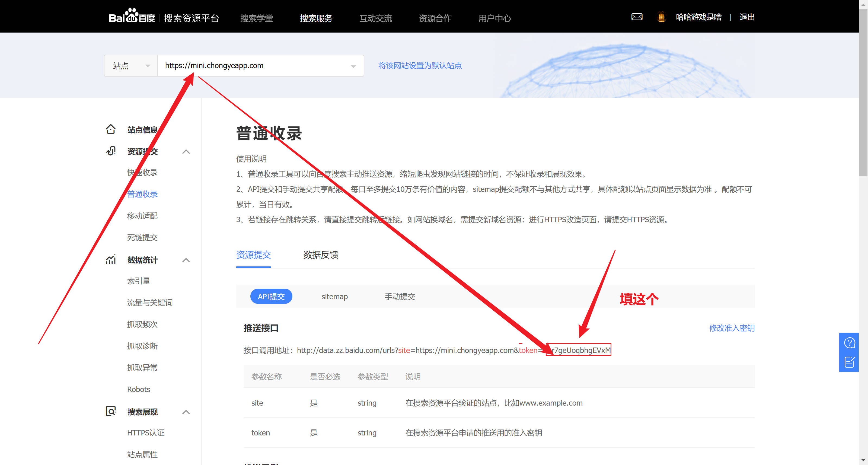Open 移动适配 in sidebar
Viewport: 868px width, 465px height.
click(142, 216)
